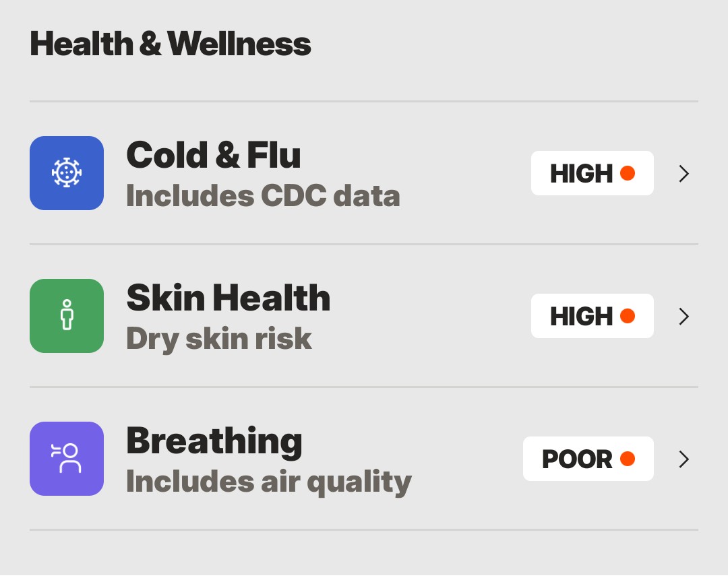This screenshot has height=584, width=728.
Task: Tap the "Dry skin risk" subtitle
Action: pyautogui.click(x=219, y=339)
